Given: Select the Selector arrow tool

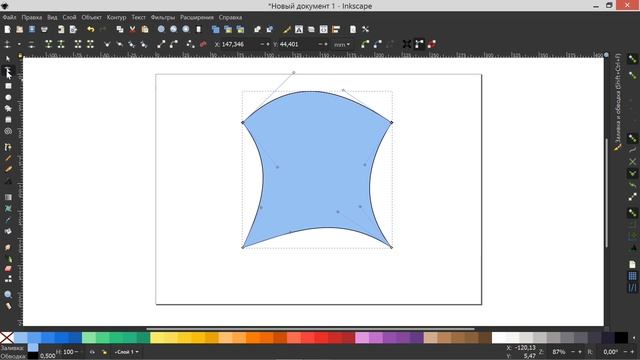Looking at the screenshot, I should click(x=8, y=60).
